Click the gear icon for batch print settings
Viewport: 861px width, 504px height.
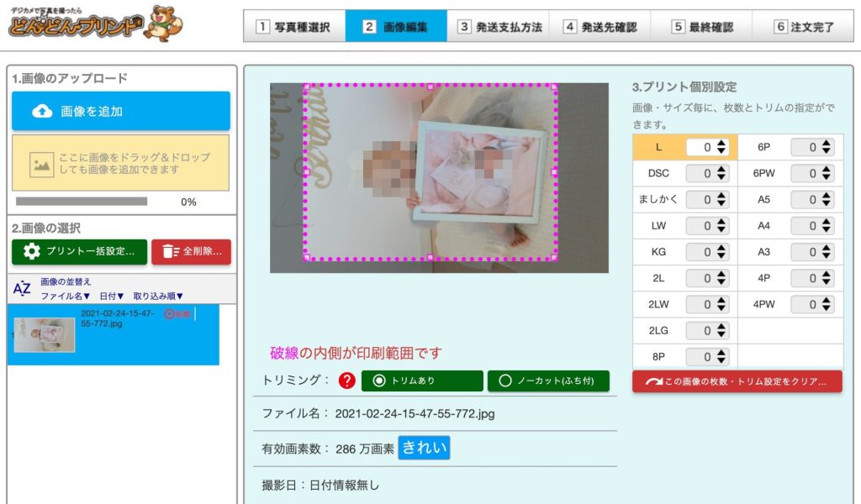(32, 251)
